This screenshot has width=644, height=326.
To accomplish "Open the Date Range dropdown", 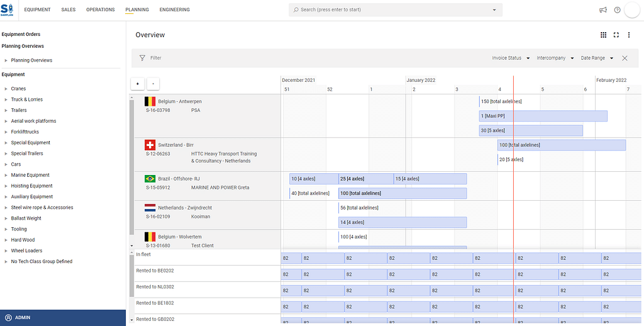I will coord(596,58).
